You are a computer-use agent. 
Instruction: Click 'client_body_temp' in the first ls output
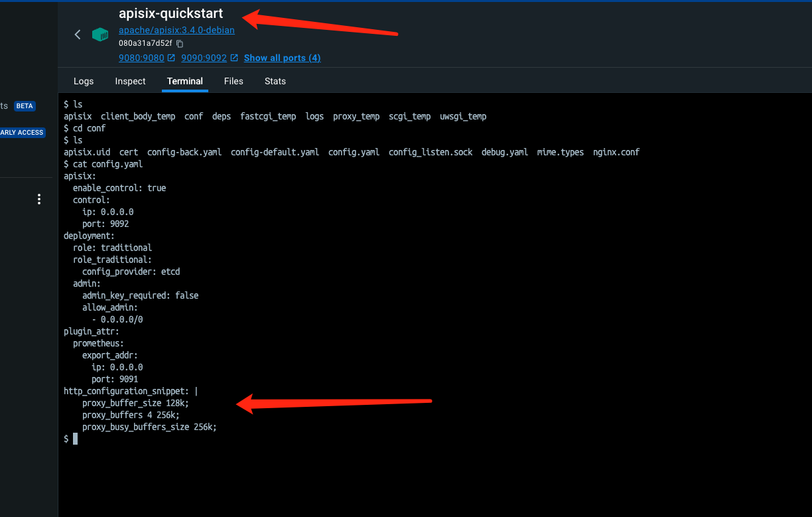coord(138,116)
